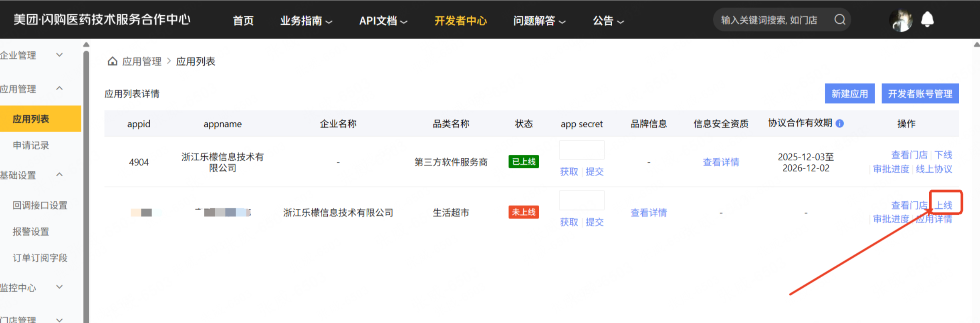Open the 公告 dropdown menu
980x323 pixels.
[608, 20]
